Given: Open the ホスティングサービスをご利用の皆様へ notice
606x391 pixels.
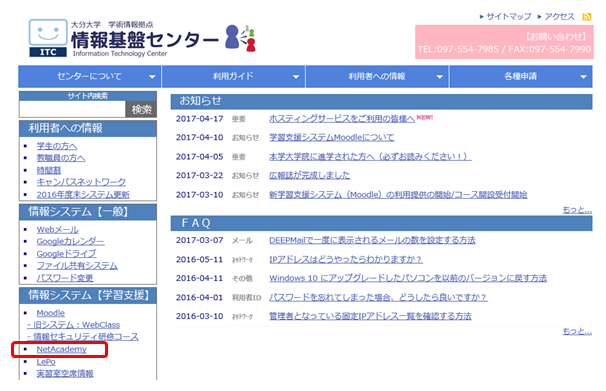Looking at the screenshot, I should [x=342, y=119].
